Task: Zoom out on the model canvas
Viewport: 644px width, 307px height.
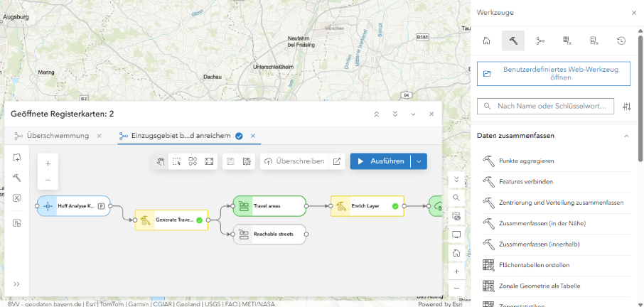Action: pyautogui.click(x=48, y=180)
